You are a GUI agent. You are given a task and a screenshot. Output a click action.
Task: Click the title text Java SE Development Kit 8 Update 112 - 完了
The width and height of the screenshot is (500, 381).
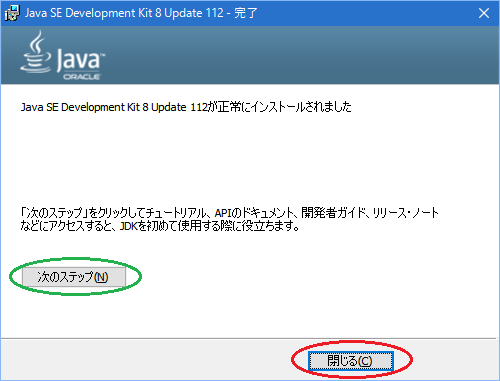coord(141,13)
